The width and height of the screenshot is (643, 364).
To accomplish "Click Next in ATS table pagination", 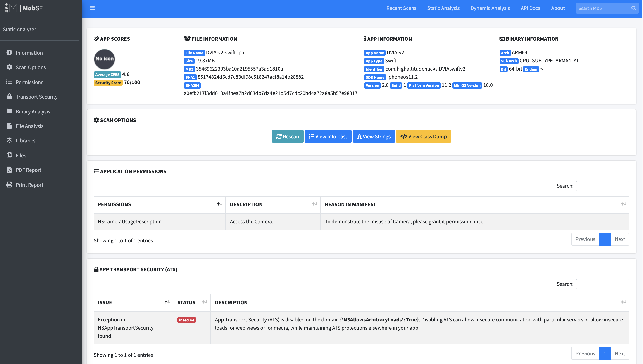I will point(619,353).
